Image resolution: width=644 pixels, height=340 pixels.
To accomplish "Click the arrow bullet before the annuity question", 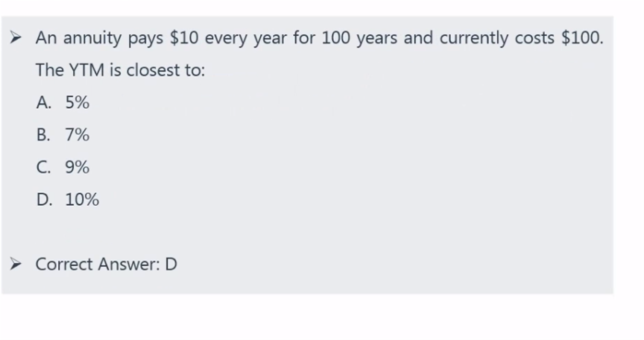I will click(16, 38).
